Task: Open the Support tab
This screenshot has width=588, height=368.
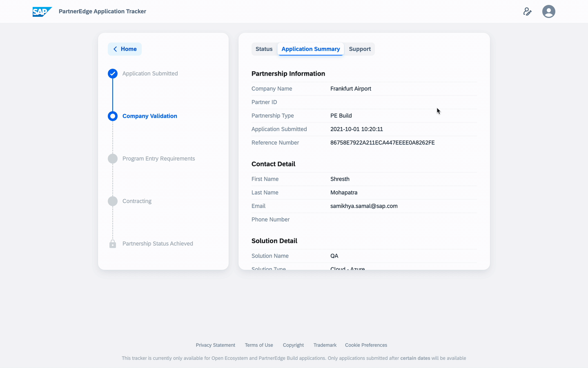Action: pyautogui.click(x=360, y=49)
